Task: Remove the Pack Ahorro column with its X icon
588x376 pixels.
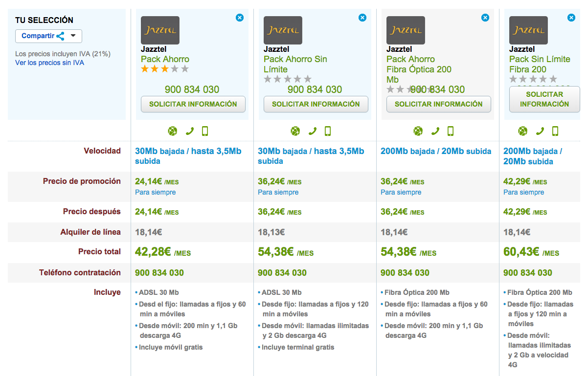Action: [240, 18]
